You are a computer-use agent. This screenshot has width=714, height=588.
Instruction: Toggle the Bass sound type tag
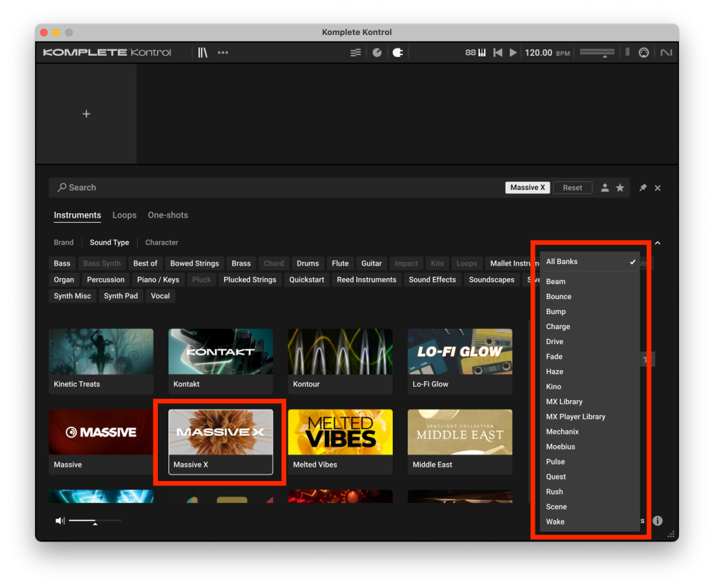[62, 263]
